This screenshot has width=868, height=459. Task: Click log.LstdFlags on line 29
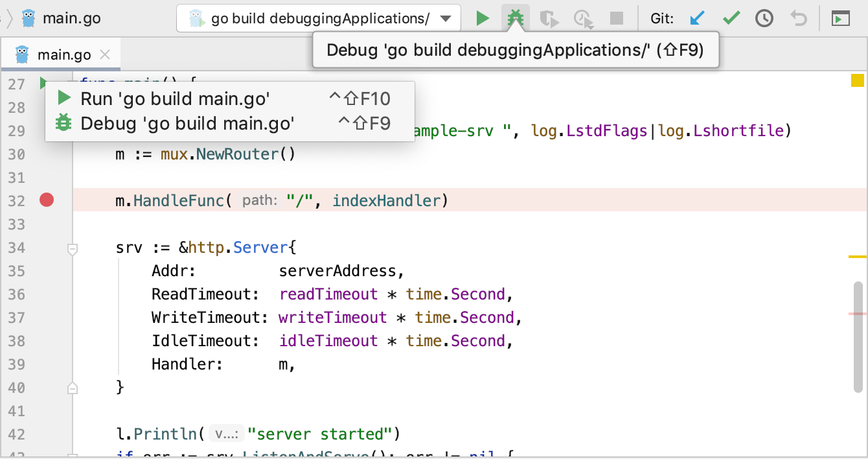coord(589,131)
